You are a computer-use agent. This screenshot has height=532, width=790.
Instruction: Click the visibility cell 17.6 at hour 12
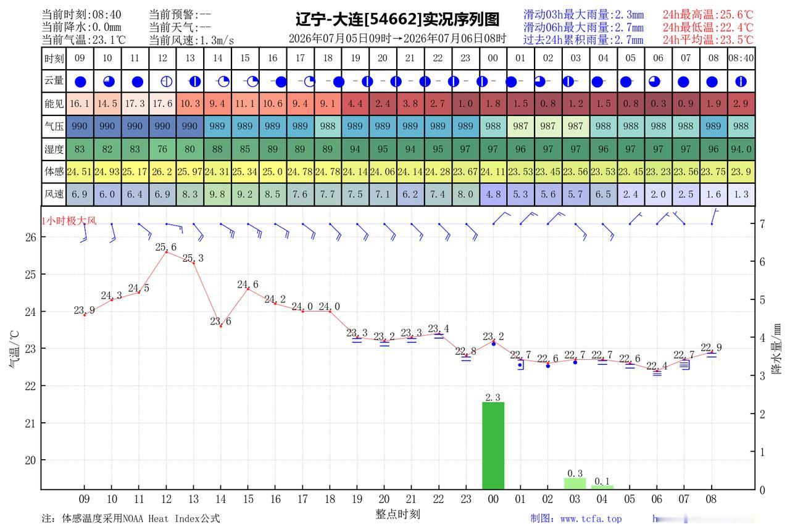coord(163,104)
